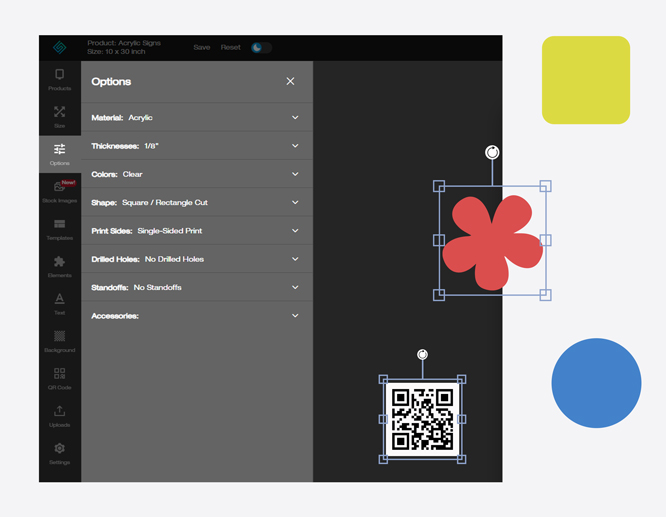Click the Options panel heading text
The image size is (666, 517).
pos(111,82)
